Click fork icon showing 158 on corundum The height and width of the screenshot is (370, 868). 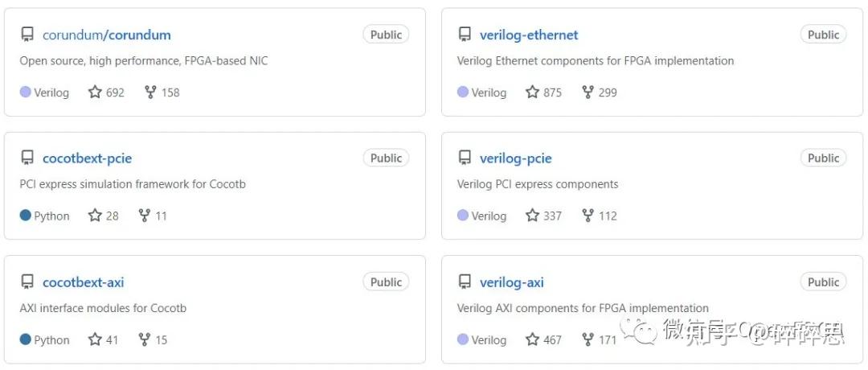pos(150,92)
